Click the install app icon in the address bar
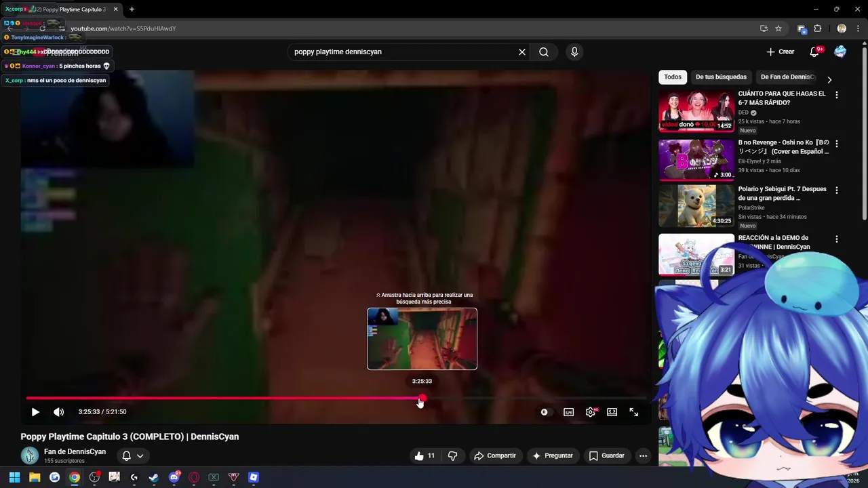The height and width of the screenshot is (488, 868). (x=764, y=28)
